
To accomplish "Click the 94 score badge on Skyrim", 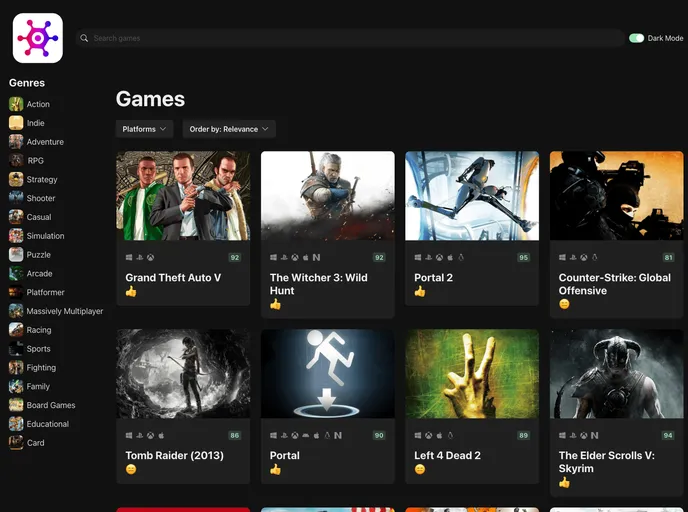I will pos(668,436).
